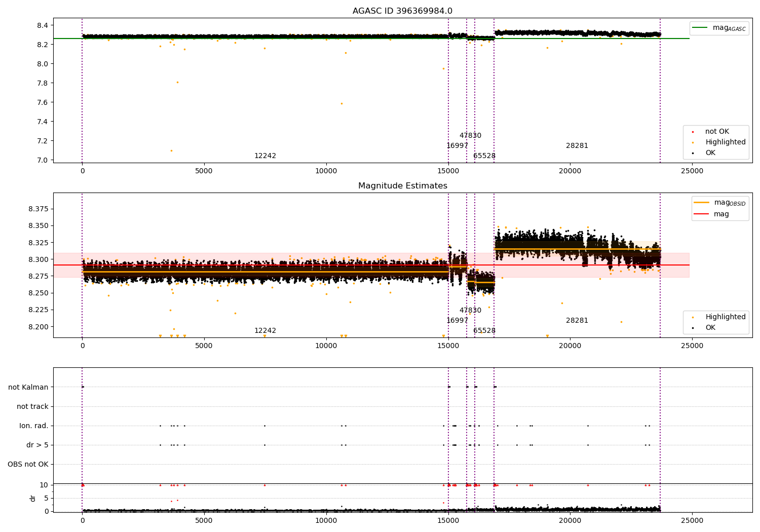Click the "28281" annotation in top plot
The width and height of the screenshot is (760, 532).
[x=577, y=146]
